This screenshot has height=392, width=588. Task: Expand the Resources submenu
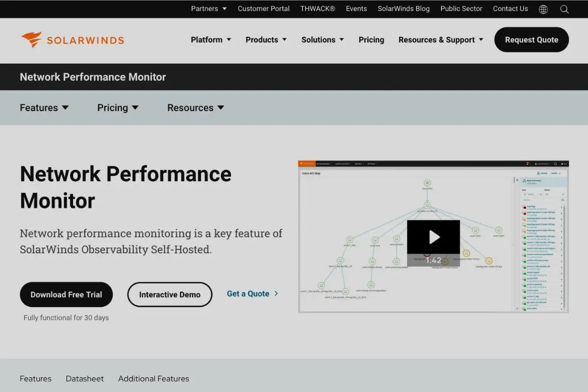coord(196,108)
